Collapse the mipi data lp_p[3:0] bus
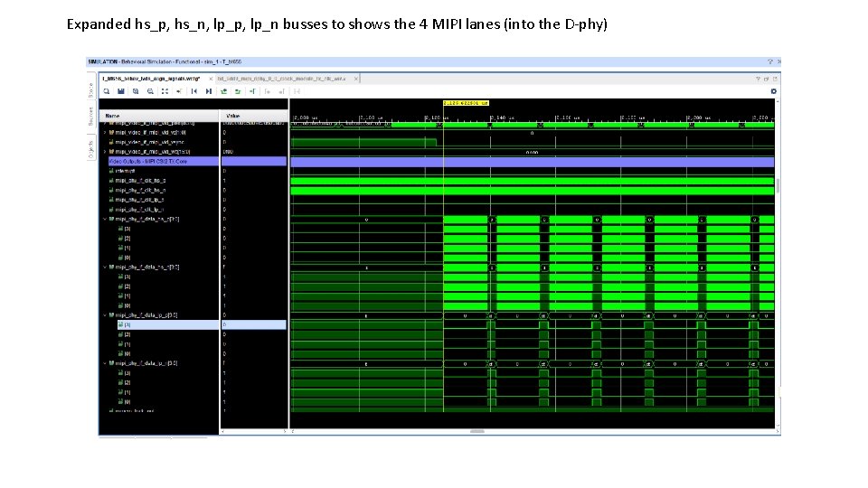This screenshot has height=488, width=868. click(x=105, y=315)
